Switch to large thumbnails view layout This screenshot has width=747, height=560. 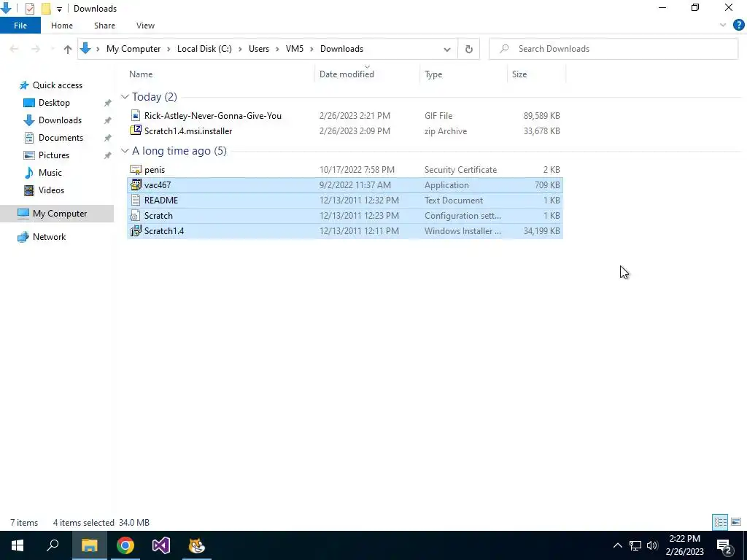(x=735, y=522)
